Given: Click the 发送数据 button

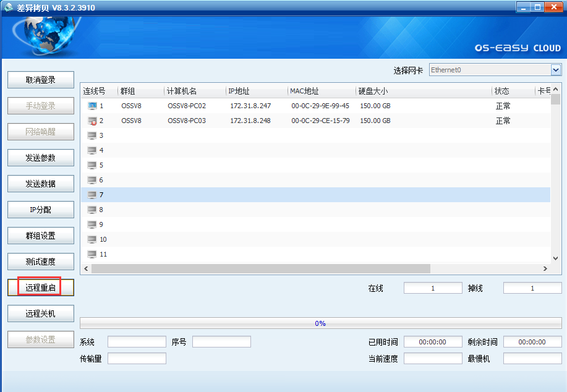Looking at the screenshot, I should coord(40,184).
